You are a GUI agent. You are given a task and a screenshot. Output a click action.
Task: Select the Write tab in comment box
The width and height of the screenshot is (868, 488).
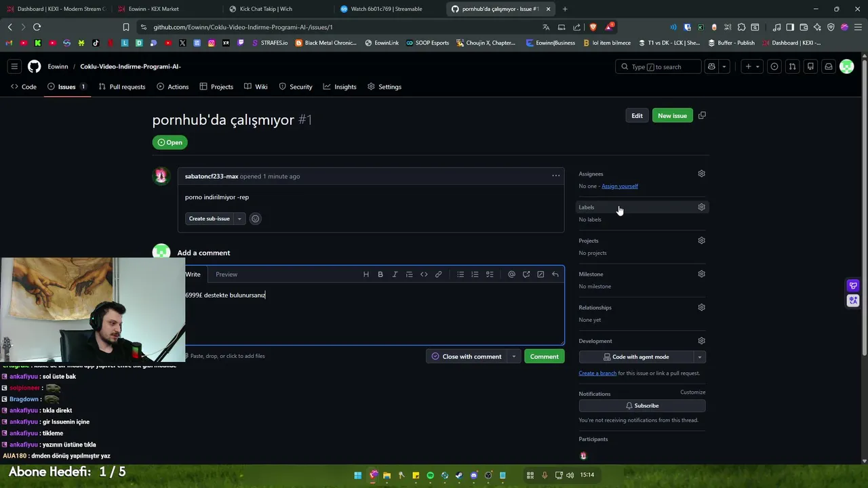click(x=193, y=274)
